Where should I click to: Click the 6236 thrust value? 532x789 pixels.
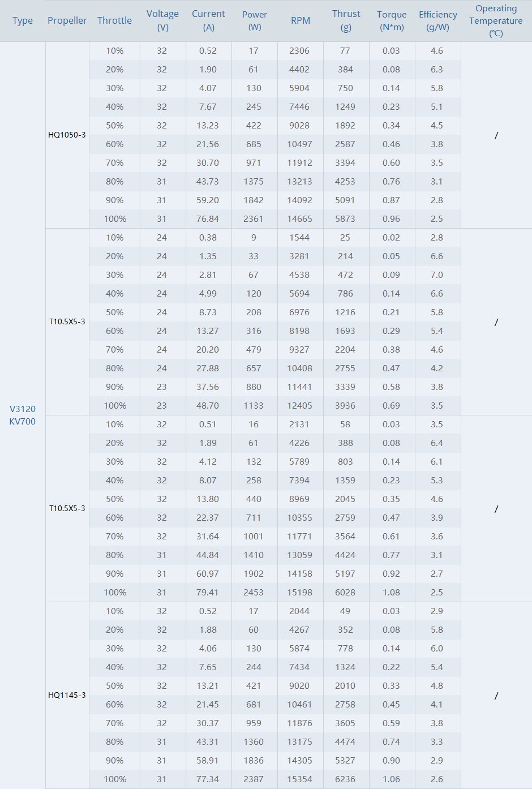pyautogui.click(x=345, y=779)
